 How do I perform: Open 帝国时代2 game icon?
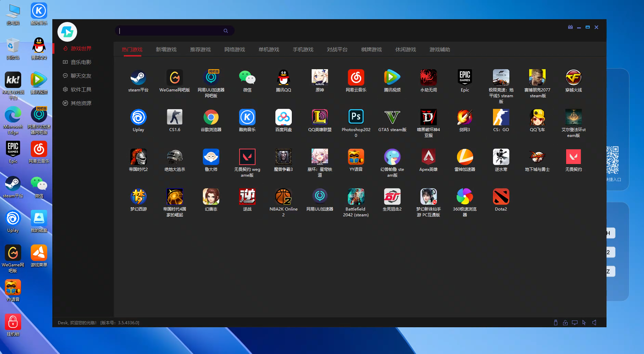(x=138, y=157)
